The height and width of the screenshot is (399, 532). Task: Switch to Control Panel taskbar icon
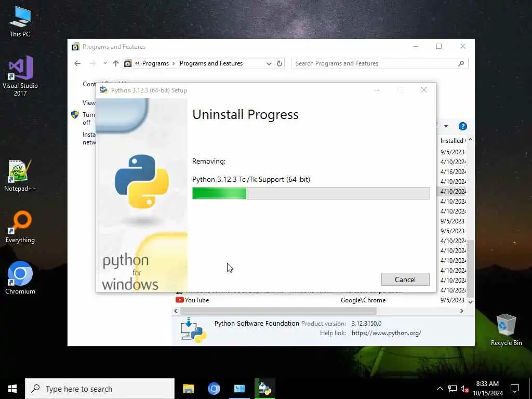click(x=239, y=389)
